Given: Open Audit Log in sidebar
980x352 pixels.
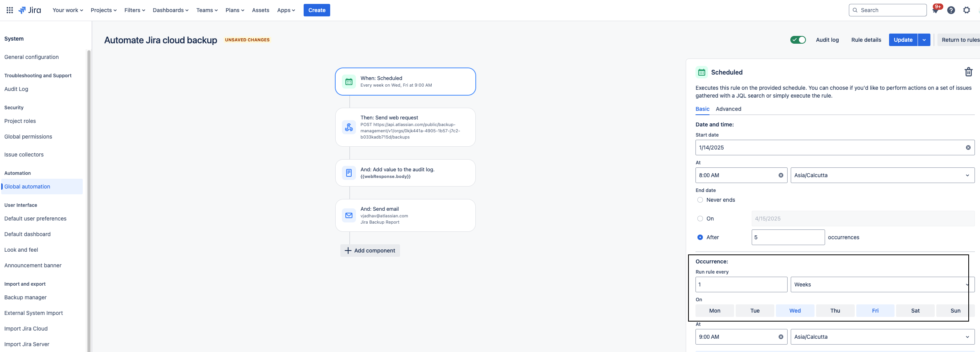Looking at the screenshot, I should [16, 89].
